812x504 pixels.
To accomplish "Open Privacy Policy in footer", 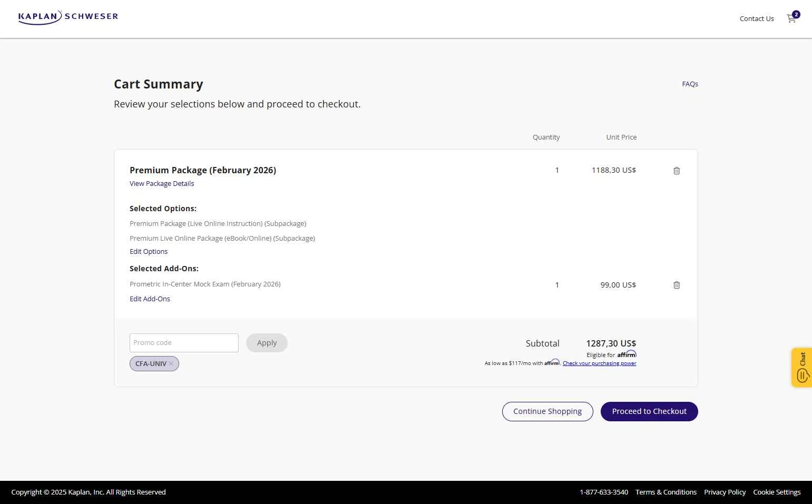I will (x=725, y=492).
